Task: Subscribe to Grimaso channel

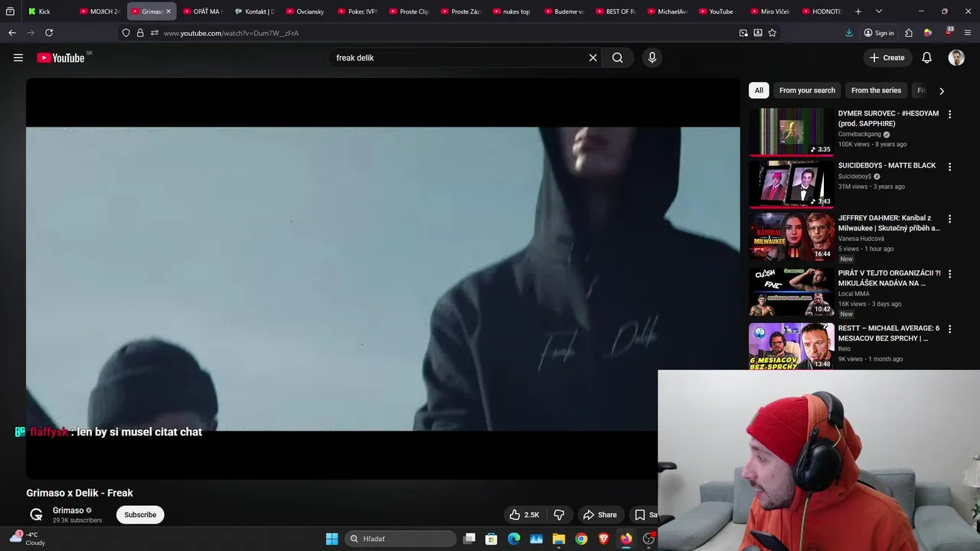Action: (x=140, y=514)
